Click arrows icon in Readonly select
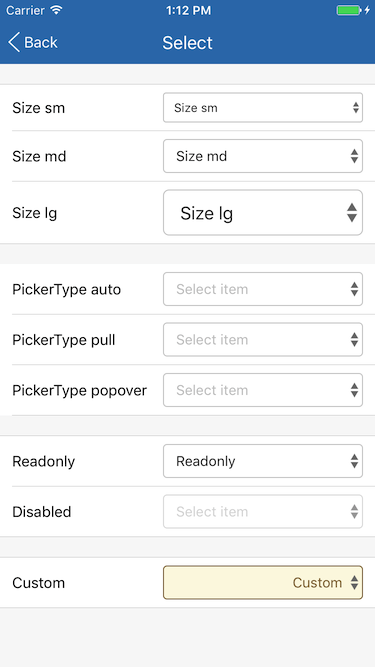 point(354,461)
